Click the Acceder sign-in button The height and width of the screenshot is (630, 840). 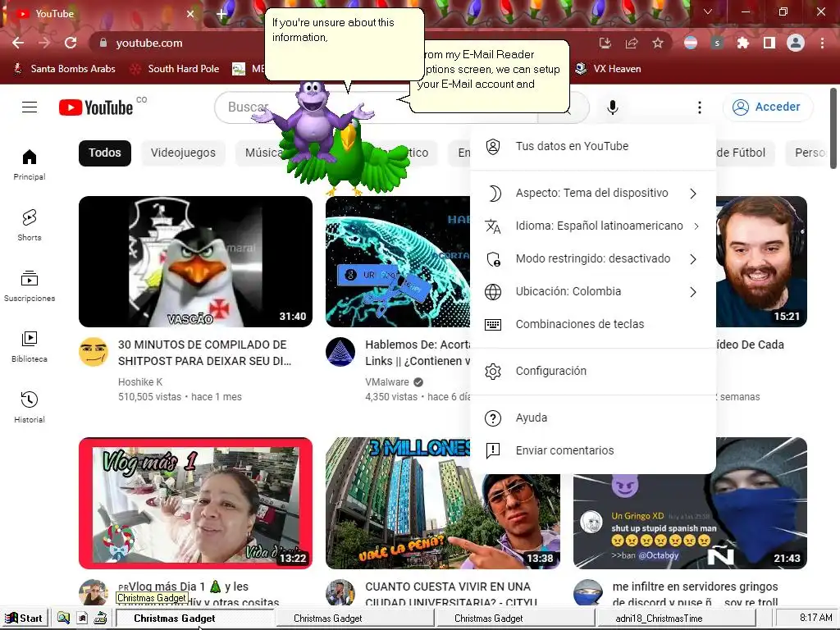768,107
